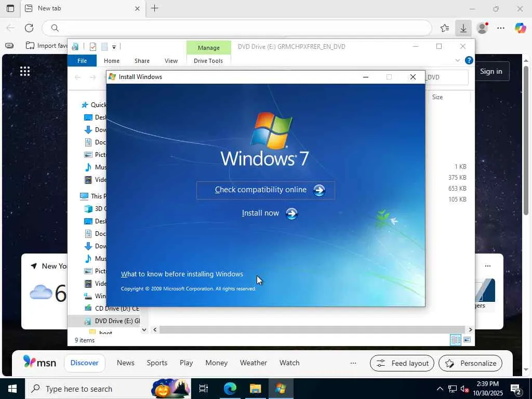
Task: Click horizontal scrollbar left arrow in Explorer
Action: pyautogui.click(x=155, y=329)
